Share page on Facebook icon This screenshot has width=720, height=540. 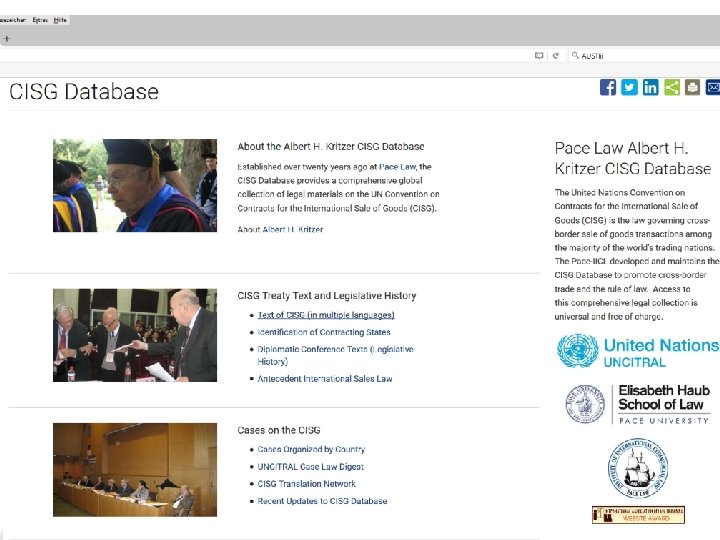[x=608, y=87]
